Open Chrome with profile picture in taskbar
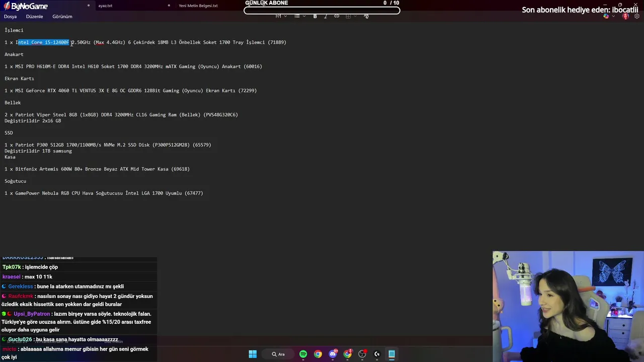Viewport: 644px width, 362px height. (x=348, y=354)
